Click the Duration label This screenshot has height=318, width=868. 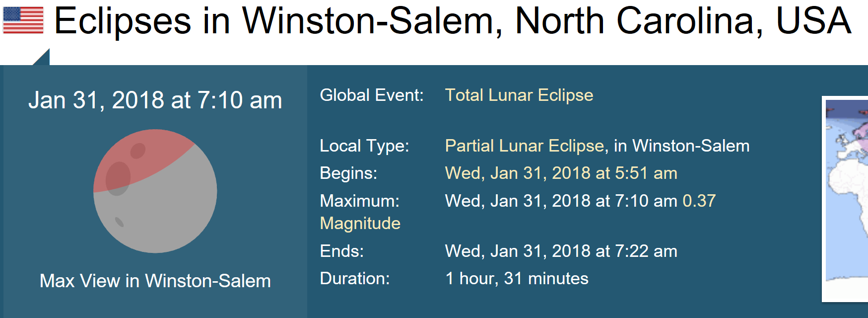(x=355, y=278)
